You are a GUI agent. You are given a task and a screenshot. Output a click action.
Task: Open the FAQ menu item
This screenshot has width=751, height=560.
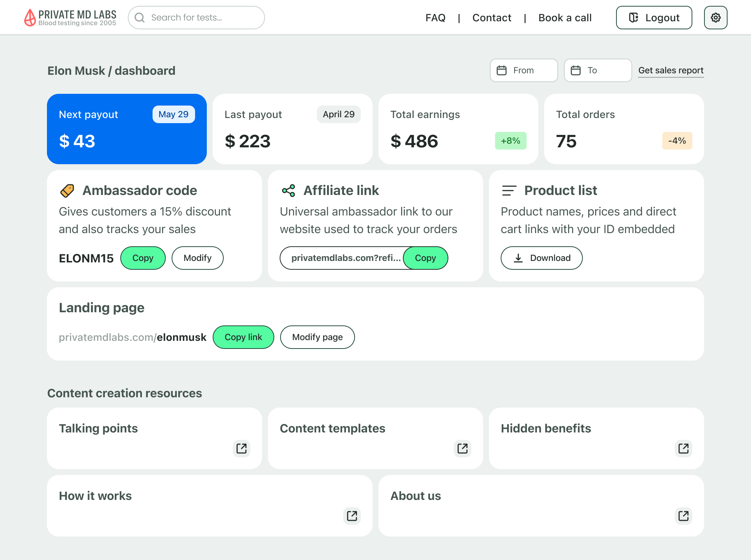(x=435, y=18)
